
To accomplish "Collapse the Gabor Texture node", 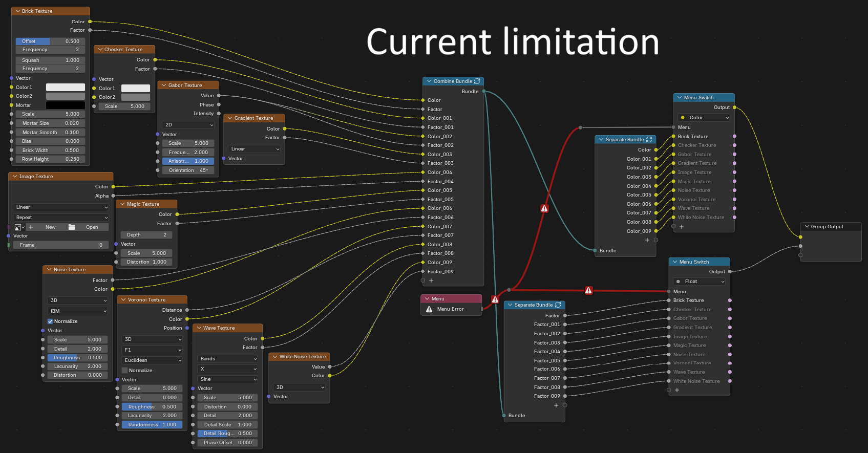I will click(164, 85).
